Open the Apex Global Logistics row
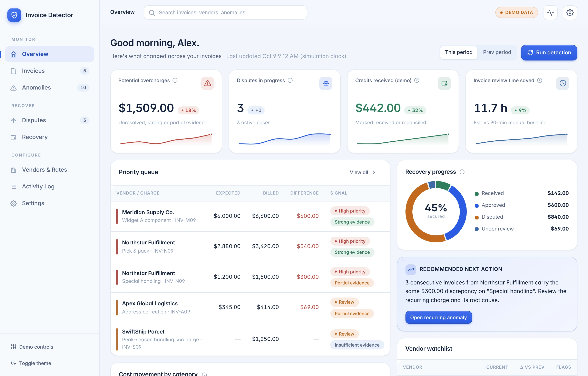588x376 pixels. [250, 308]
